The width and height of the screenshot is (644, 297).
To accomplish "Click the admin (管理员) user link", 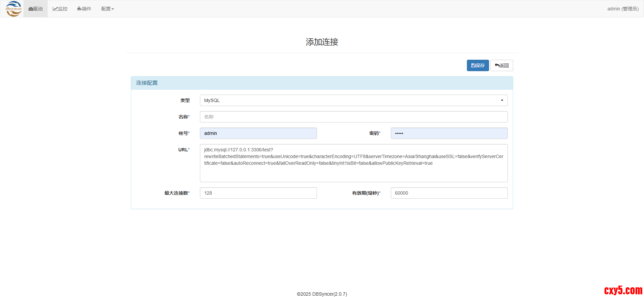I will coord(623,9).
